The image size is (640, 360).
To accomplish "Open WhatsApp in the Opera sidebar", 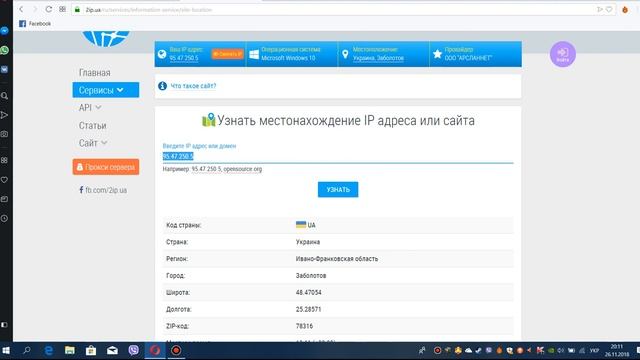I will pos(4,50).
